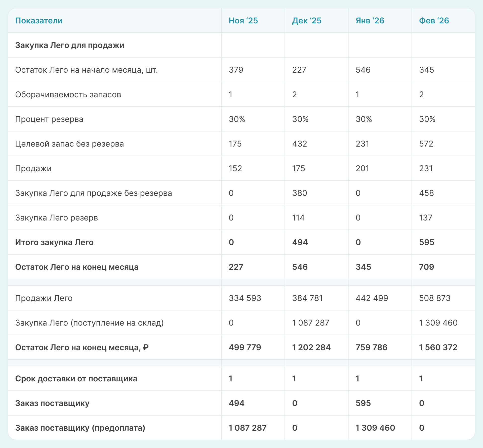This screenshot has width=483, height=448.
Task: Click the value 334 593 in Продажи Лего
Action: click(x=245, y=298)
